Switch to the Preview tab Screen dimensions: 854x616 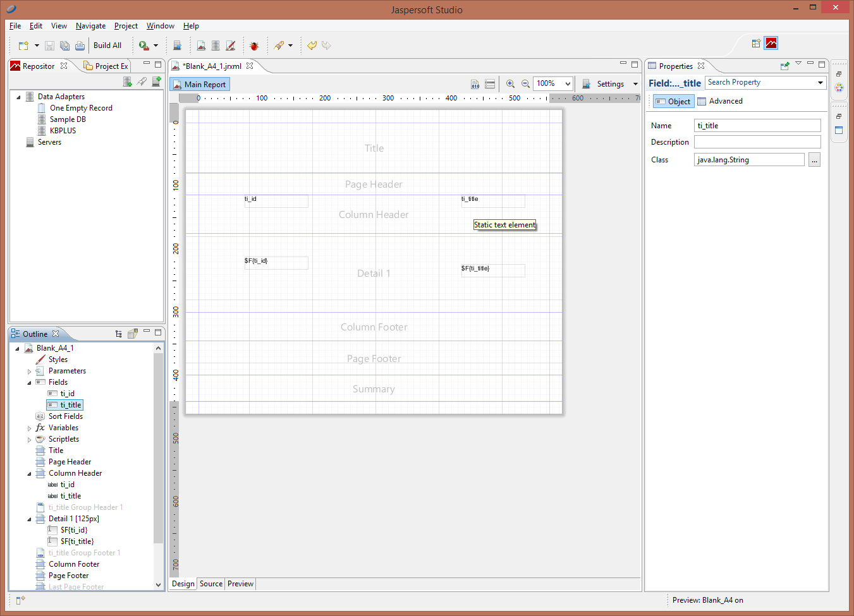[x=240, y=584]
